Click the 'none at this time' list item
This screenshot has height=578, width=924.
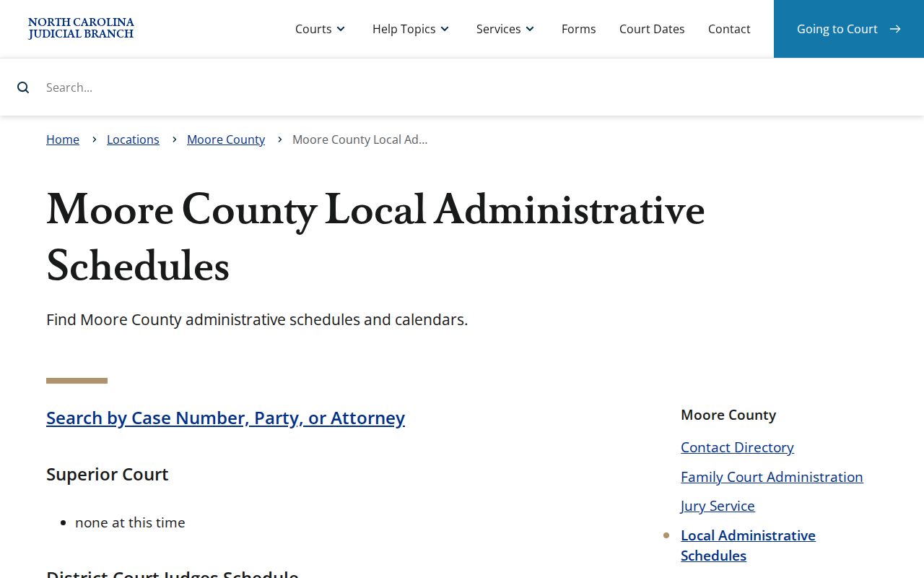point(130,522)
